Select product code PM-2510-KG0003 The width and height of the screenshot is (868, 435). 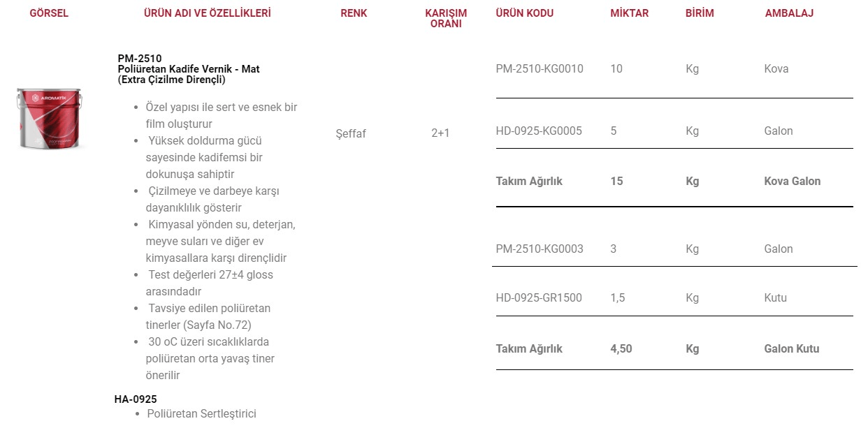[x=540, y=249]
